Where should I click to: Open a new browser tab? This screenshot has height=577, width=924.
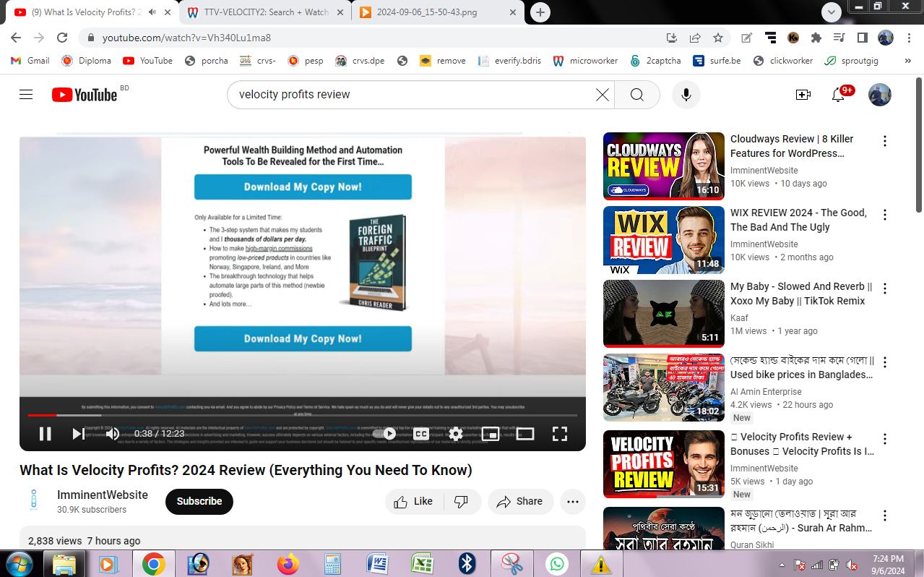540,12
